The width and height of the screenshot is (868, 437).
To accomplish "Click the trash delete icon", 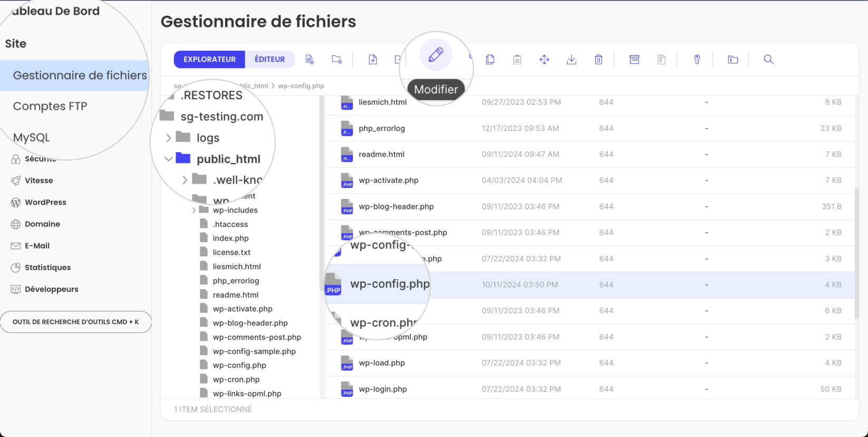I will [599, 60].
